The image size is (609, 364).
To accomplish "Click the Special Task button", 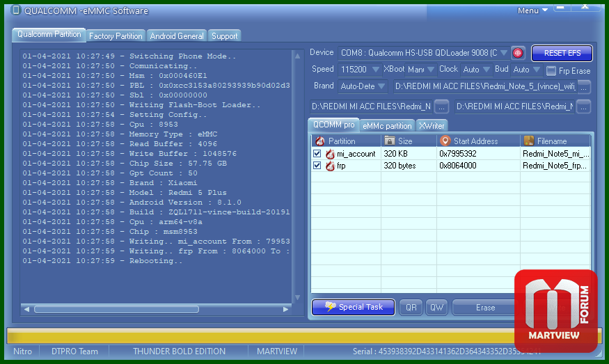I will point(353,308).
